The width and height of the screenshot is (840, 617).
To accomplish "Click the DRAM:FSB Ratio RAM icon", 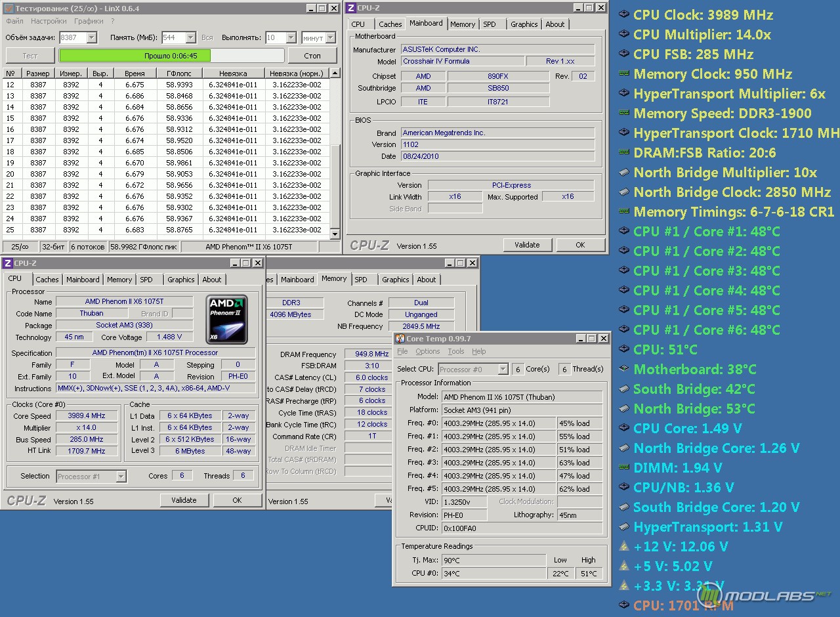I will point(625,153).
